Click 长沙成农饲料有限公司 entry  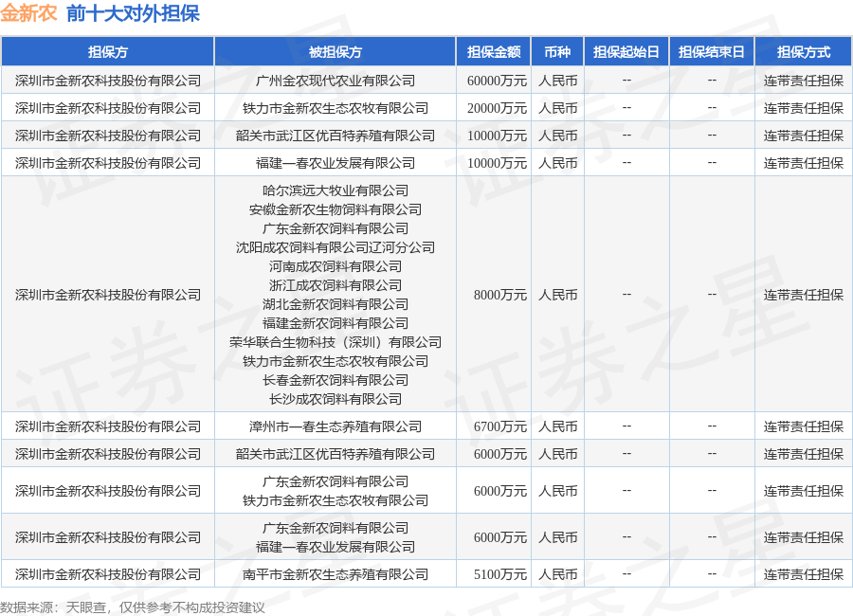coord(336,399)
